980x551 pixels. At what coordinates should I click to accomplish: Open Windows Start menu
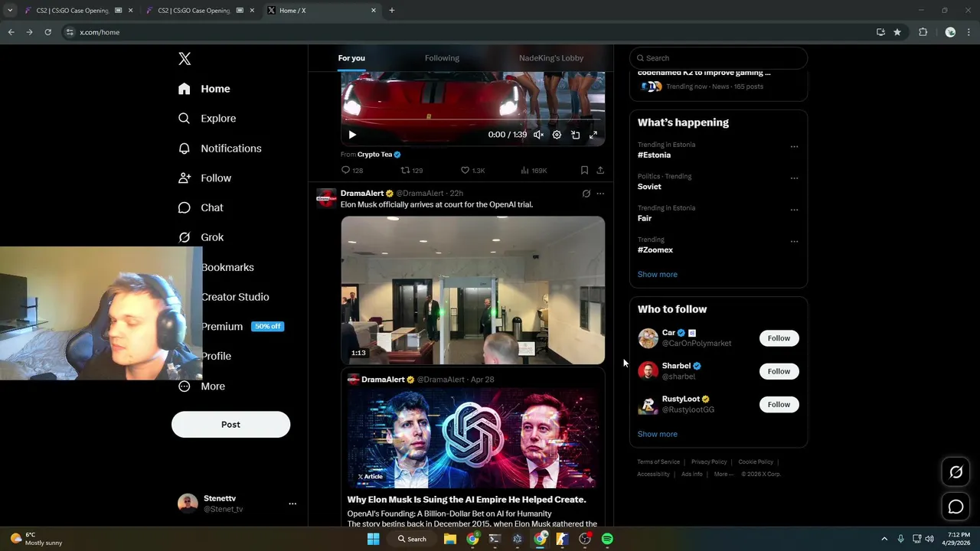373,539
